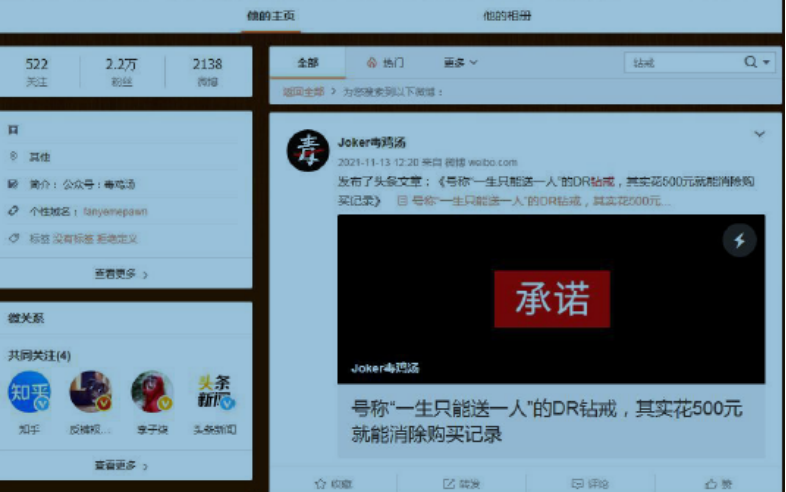
Task: Click the lightning bolt icon on video
Action: coord(740,240)
